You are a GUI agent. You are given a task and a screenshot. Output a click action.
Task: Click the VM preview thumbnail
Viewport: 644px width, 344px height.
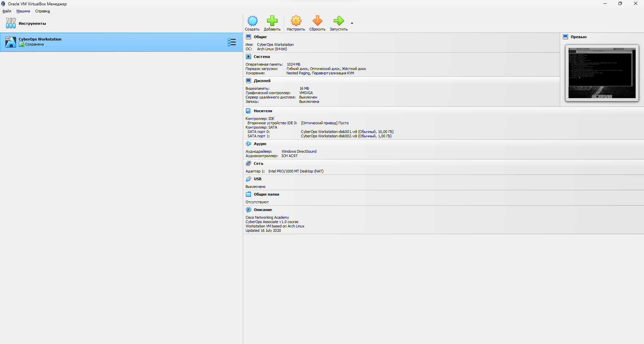[x=602, y=73]
